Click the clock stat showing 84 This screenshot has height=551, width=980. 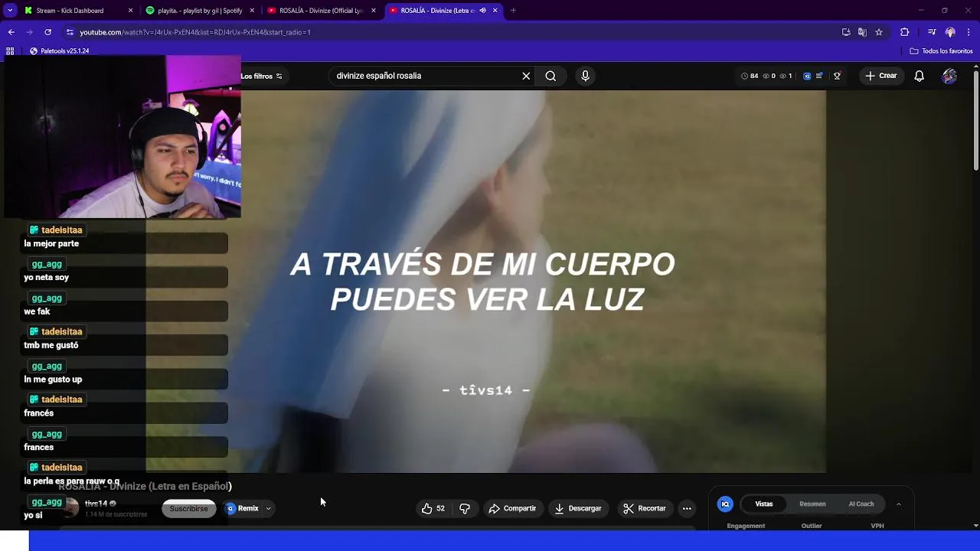click(x=750, y=76)
